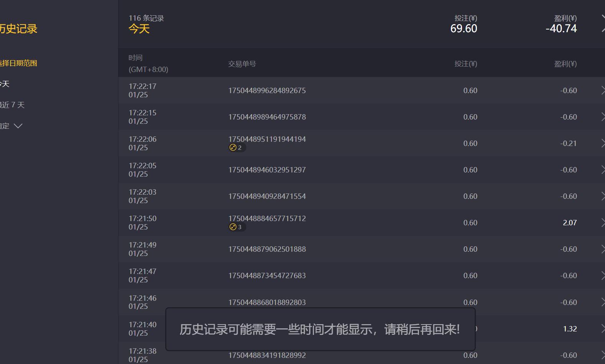Click the 1.32 profit value at 17:21:40
Image resolution: width=605 pixels, height=364 pixels.
(x=570, y=329)
